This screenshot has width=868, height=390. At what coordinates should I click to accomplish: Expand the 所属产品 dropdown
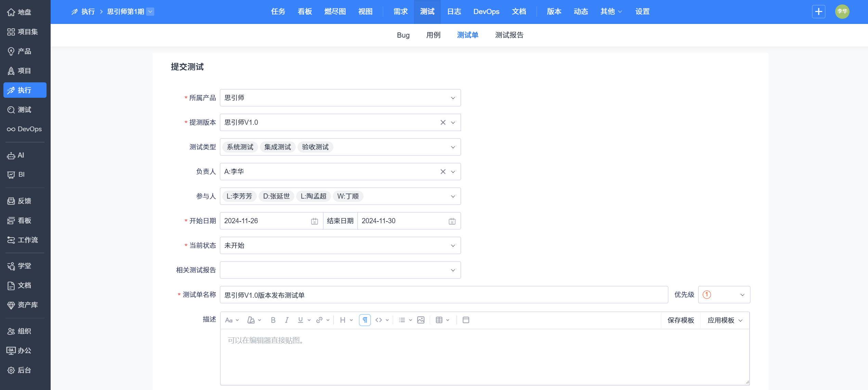coord(340,98)
